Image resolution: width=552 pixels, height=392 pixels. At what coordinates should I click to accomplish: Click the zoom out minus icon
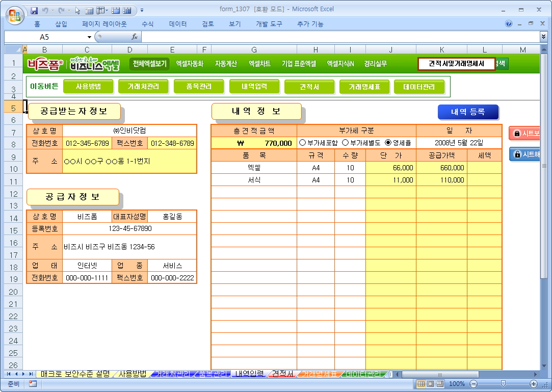(474, 384)
